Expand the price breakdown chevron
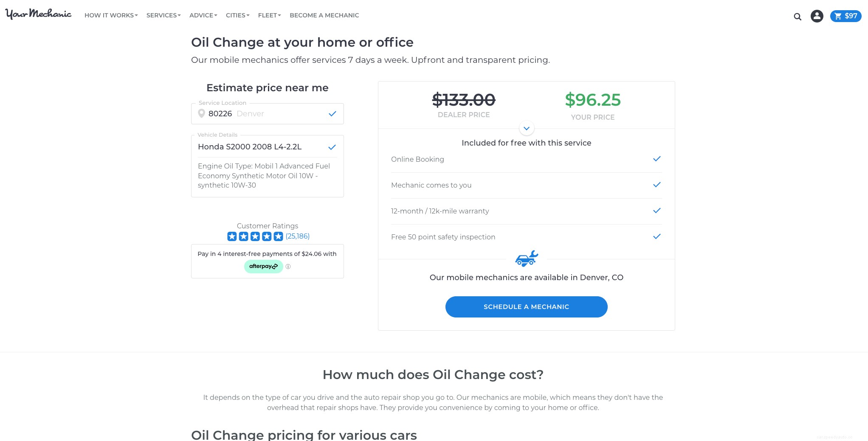This screenshot has width=868, height=441. [526, 128]
